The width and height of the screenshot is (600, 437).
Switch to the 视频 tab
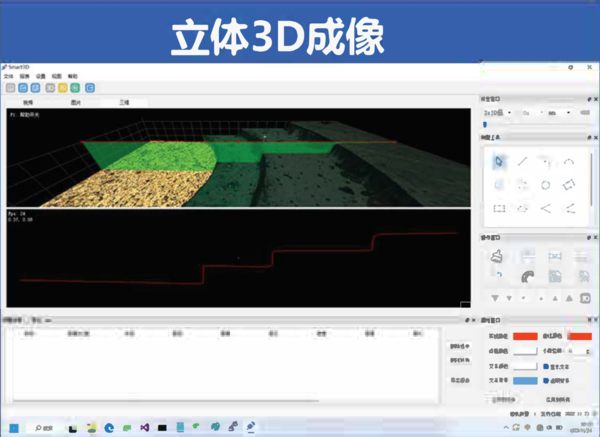(x=28, y=103)
